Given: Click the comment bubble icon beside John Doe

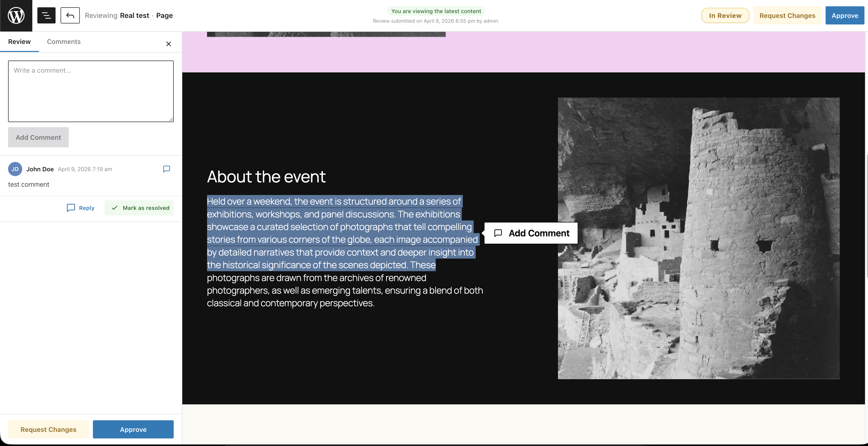Looking at the screenshot, I should coord(166,169).
